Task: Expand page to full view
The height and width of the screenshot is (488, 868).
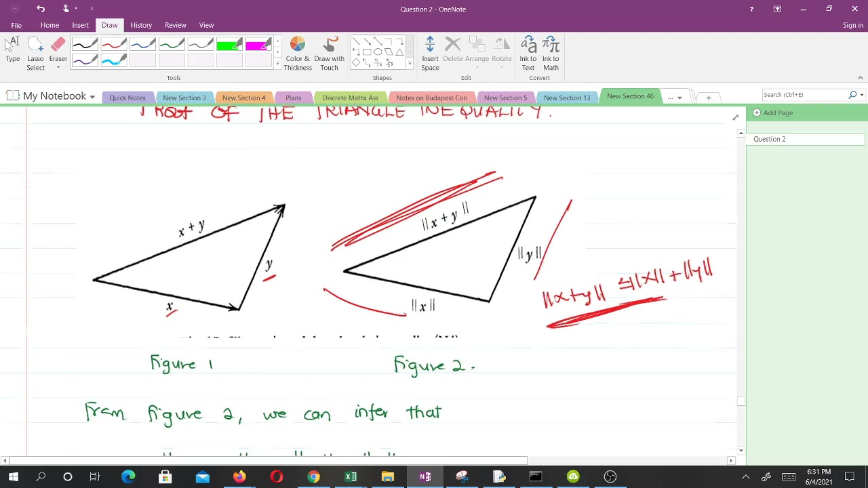Action: [x=735, y=118]
